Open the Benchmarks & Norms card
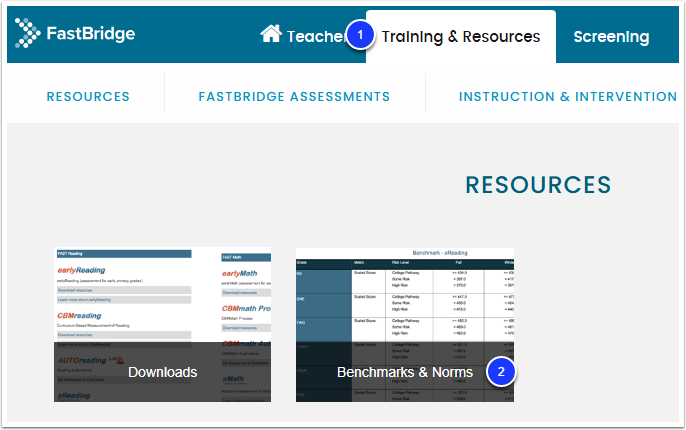Image resolution: width=686 pixels, height=430 pixels. 405,325
